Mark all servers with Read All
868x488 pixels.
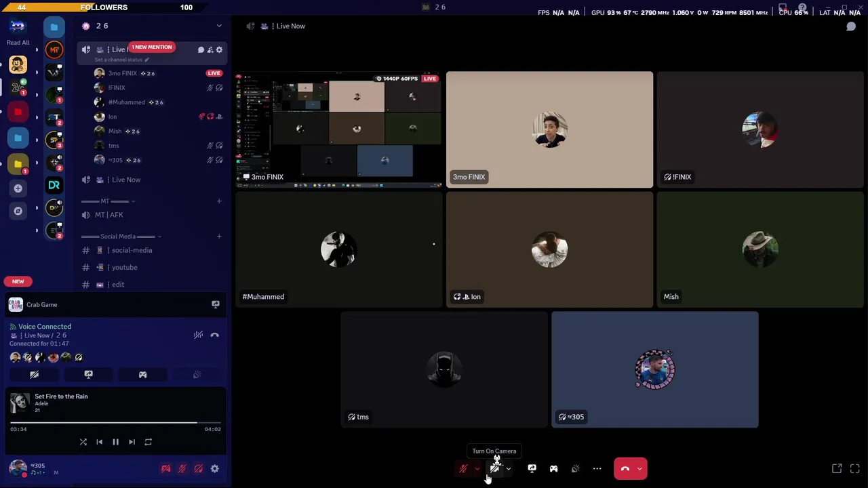tap(18, 43)
